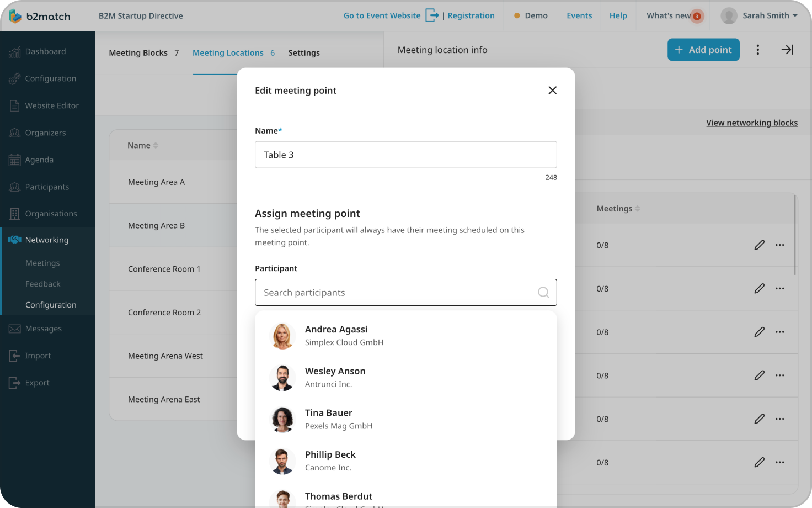Click the What's new notification badge
Image resolution: width=812 pixels, height=508 pixels.
697,17
